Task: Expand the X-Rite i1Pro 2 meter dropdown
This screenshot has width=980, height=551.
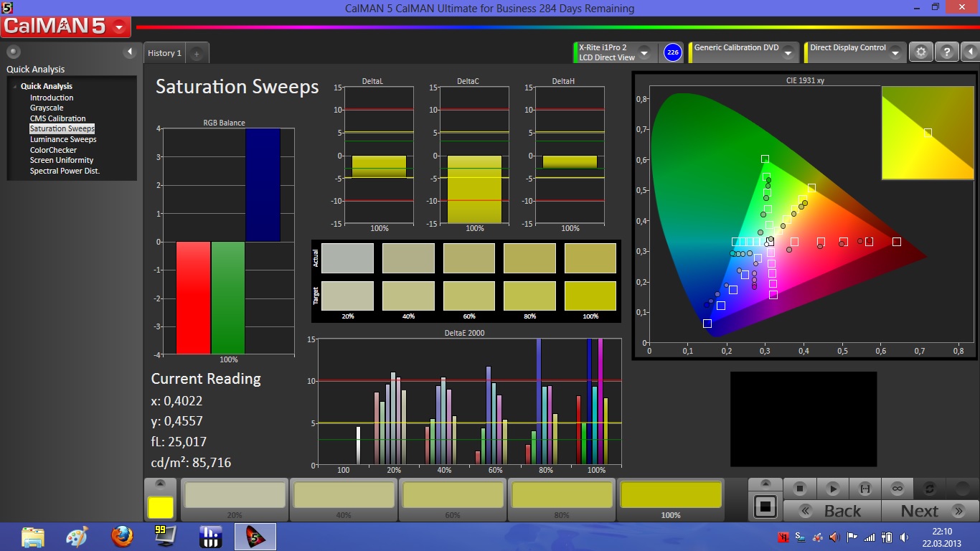Action: [x=644, y=53]
